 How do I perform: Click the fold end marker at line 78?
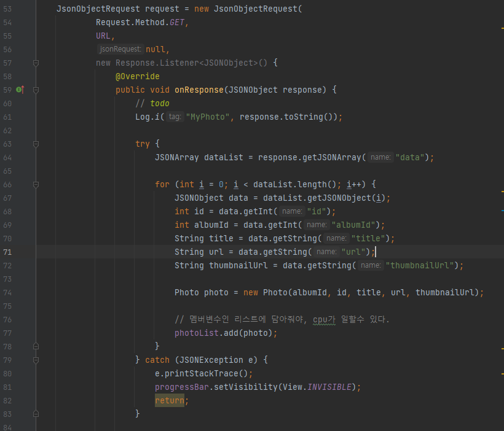pos(36,346)
